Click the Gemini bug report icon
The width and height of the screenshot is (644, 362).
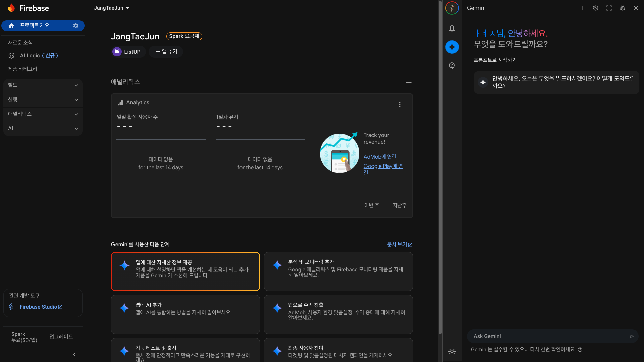coord(622,8)
